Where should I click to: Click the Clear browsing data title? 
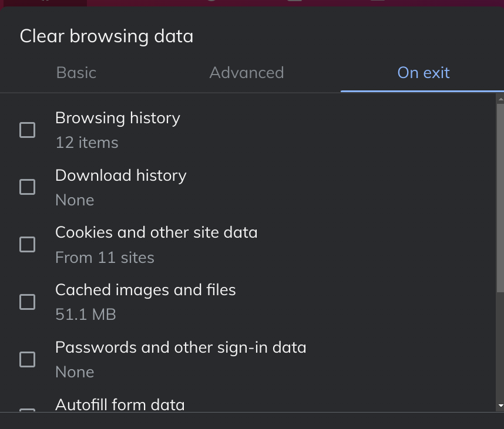click(x=106, y=36)
